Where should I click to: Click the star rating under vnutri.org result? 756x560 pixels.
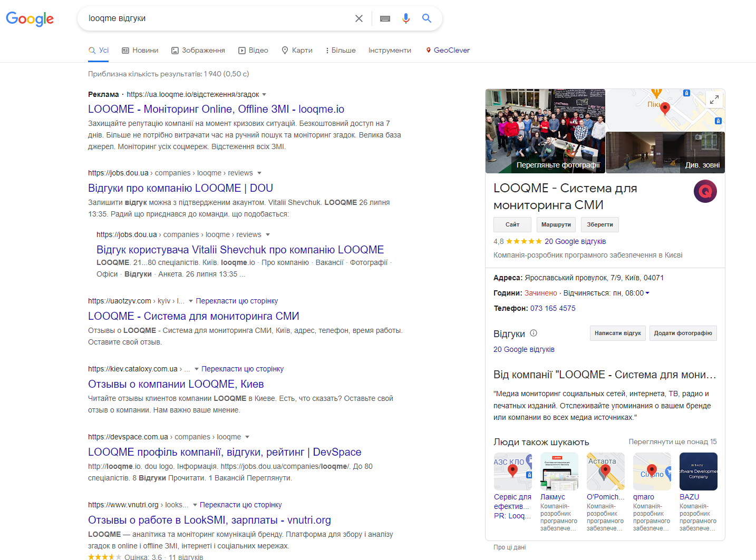click(x=104, y=557)
